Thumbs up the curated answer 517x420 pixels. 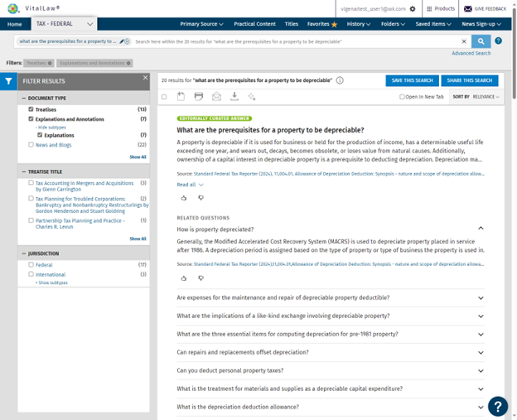(x=184, y=198)
